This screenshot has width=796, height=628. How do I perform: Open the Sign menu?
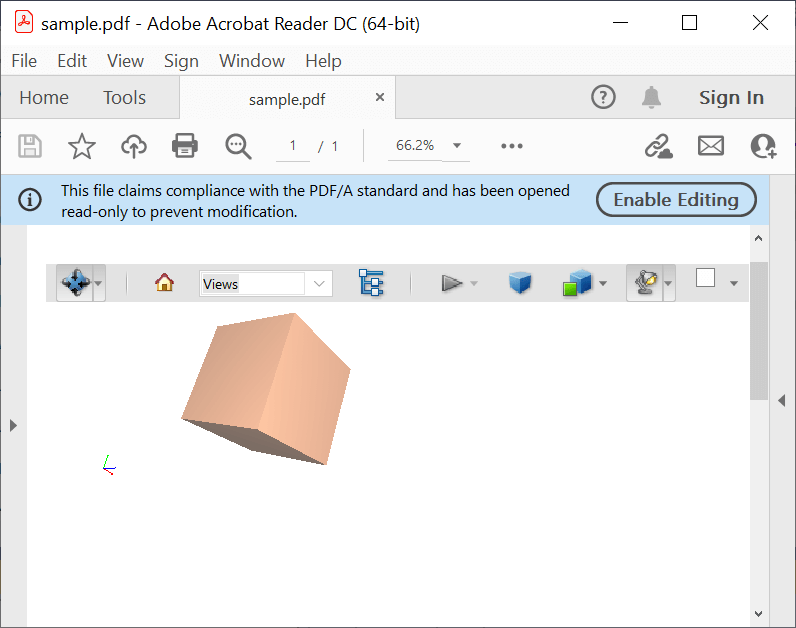tap(181, 61)
